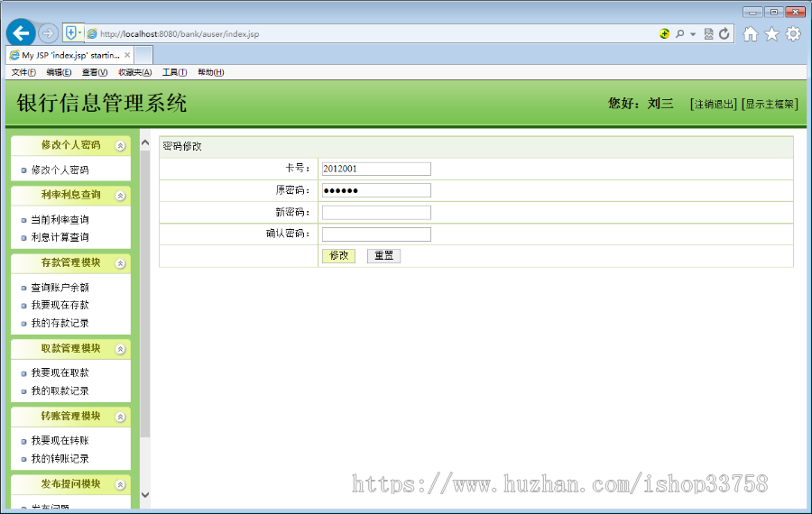
Task: Open the 帮助(H) menu
Action: pos(211,72)
